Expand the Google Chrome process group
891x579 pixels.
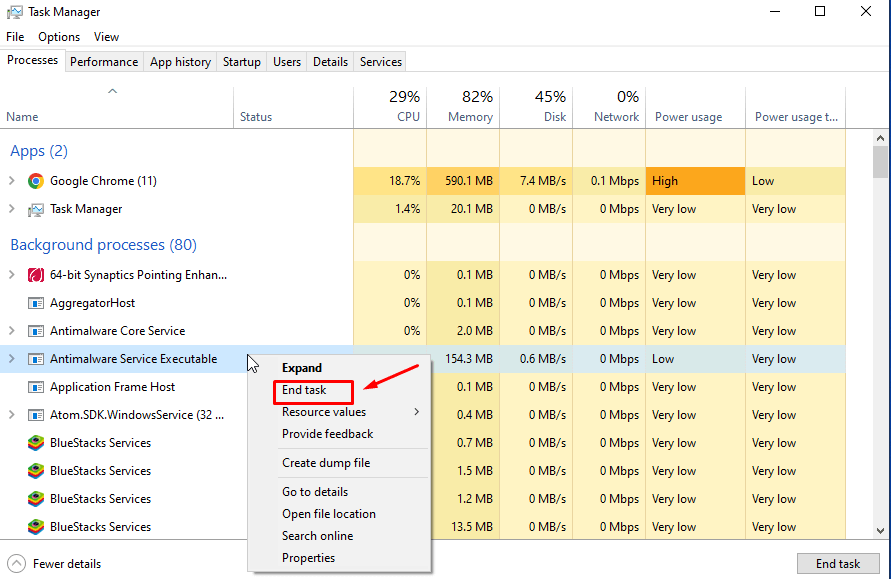(x=12, y=181)
